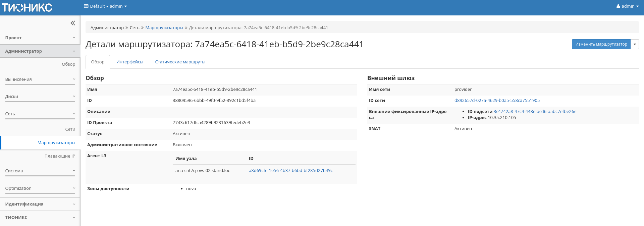Click the TIONIX logo
Image resolution: width=644 pixels, height=226 pixels.
(x=27, y=7)
